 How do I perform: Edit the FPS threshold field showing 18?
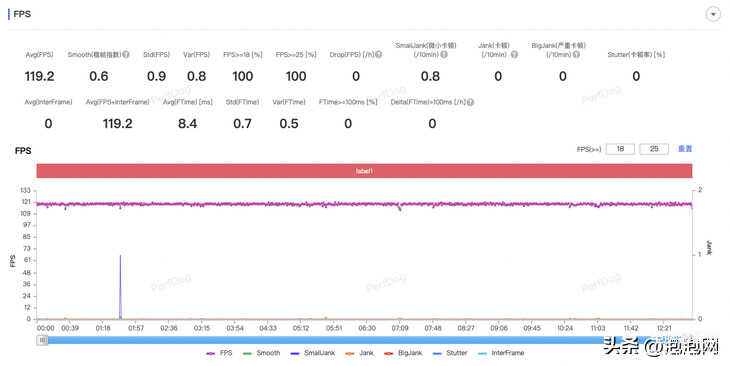620,149
